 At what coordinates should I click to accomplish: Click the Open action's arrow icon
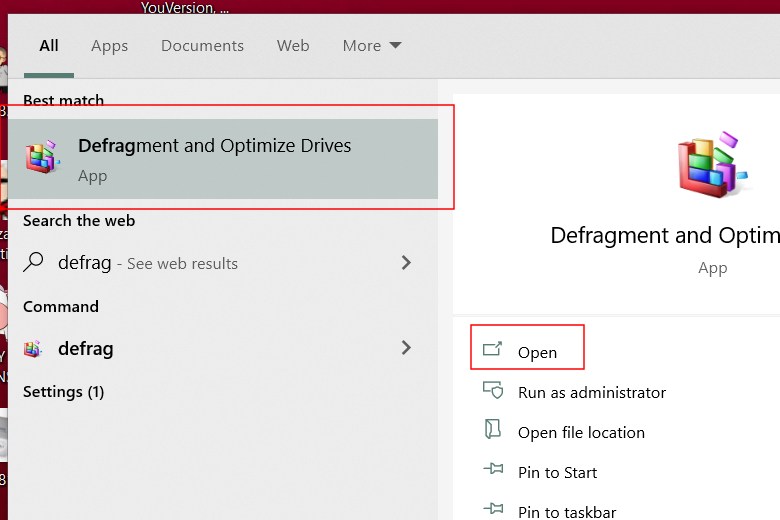pos(491,350)
